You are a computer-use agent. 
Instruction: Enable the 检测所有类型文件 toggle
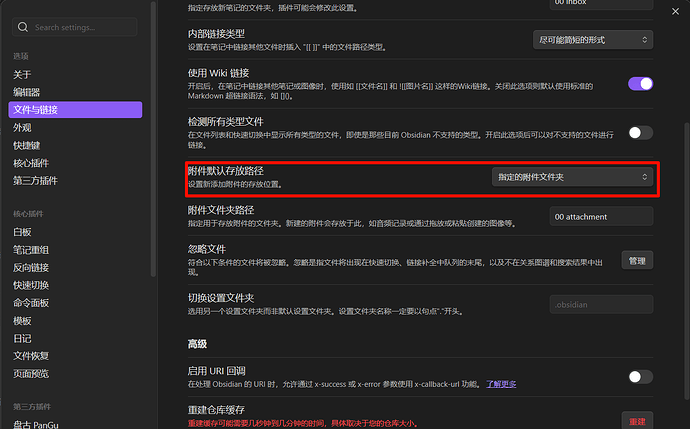click(640, 132)
